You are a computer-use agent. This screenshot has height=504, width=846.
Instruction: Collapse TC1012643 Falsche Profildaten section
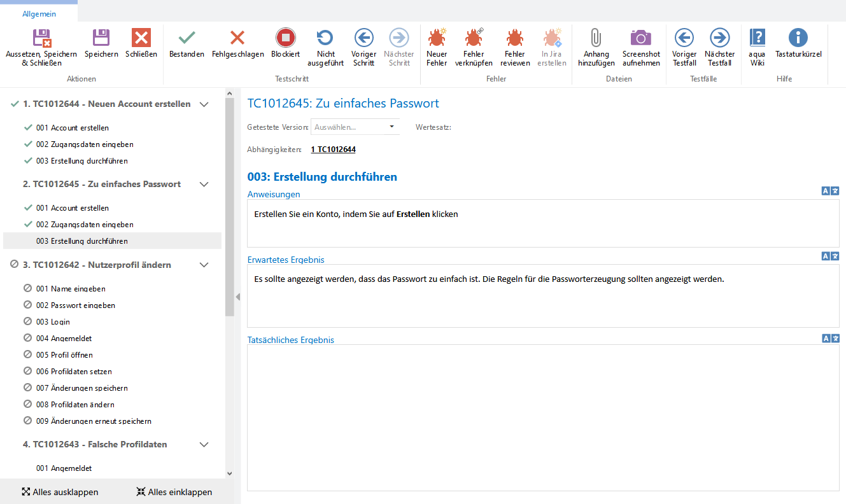pyautogui.click(x=204, y=445)
